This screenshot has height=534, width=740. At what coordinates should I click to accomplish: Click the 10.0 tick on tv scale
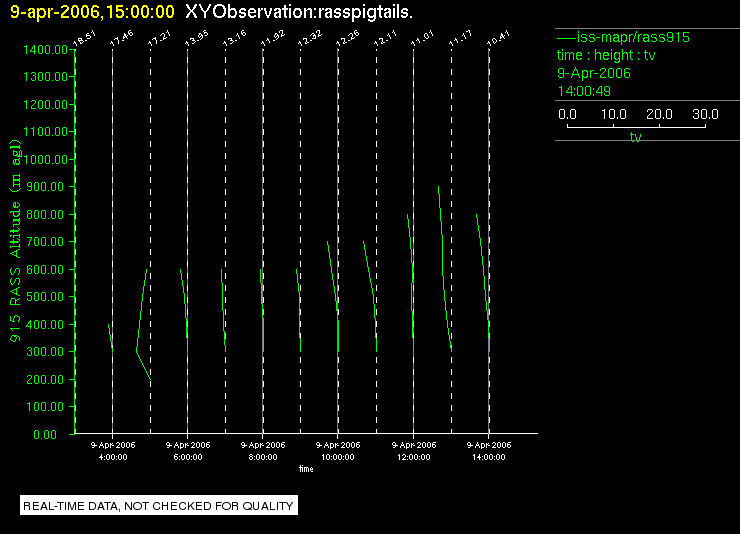(x=613, y=114)
